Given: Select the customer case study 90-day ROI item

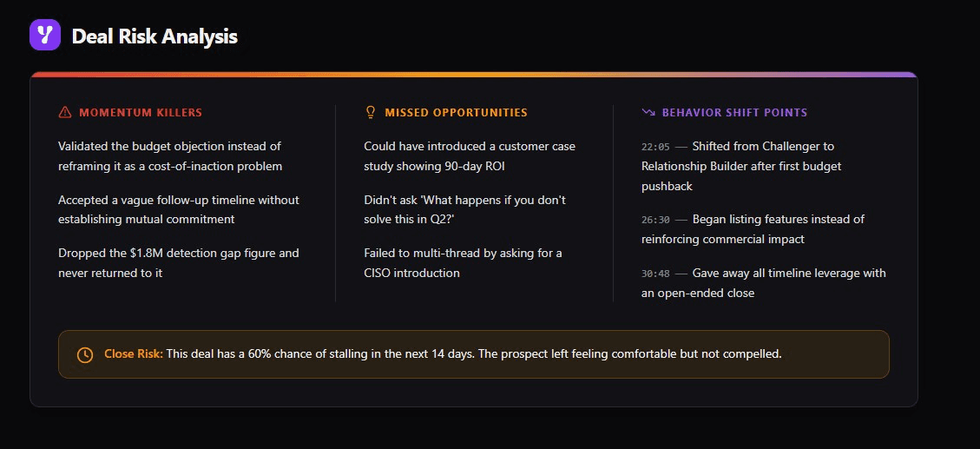Looking at the screenshot, I should [x=470, y=156].
